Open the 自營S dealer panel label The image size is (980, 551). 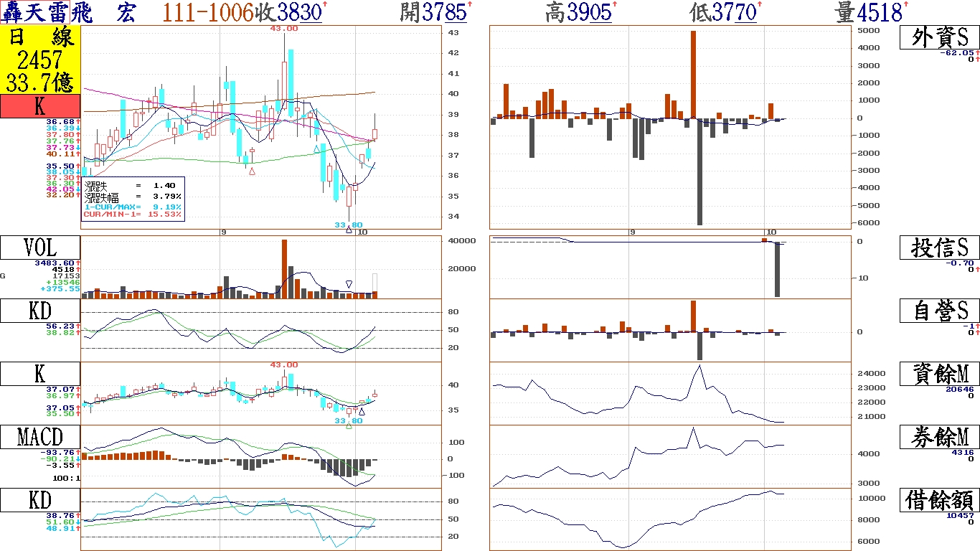(x=939, y=311)
